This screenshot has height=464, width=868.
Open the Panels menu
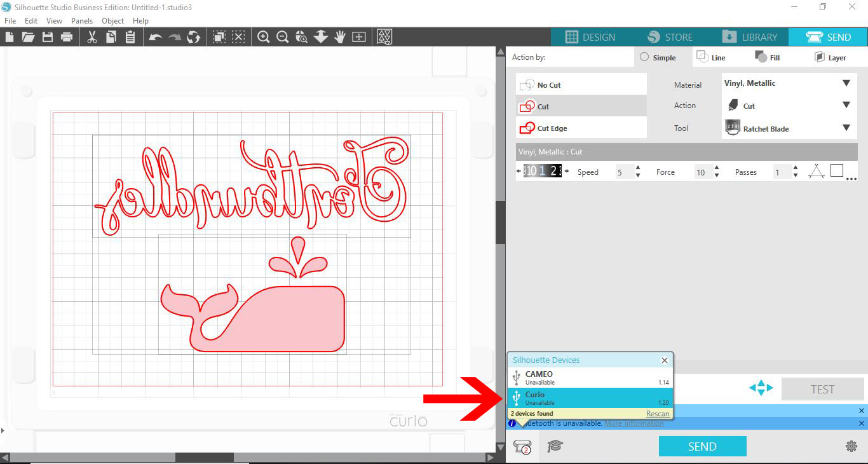[82, 21]
